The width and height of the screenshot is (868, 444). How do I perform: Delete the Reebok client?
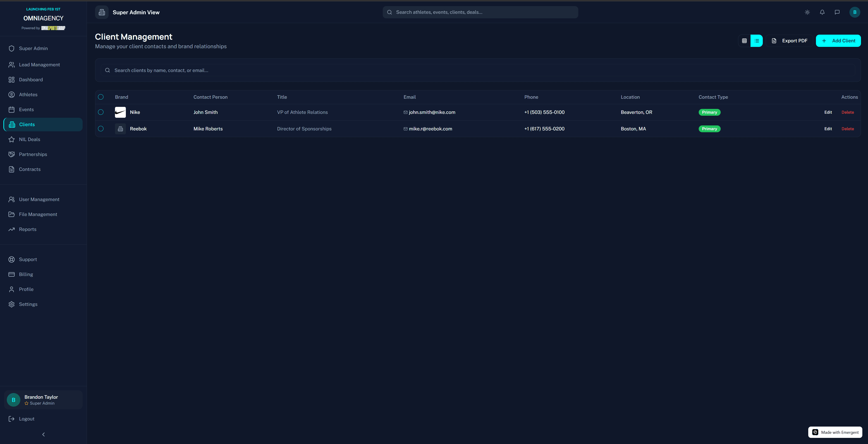pos(847,129)
